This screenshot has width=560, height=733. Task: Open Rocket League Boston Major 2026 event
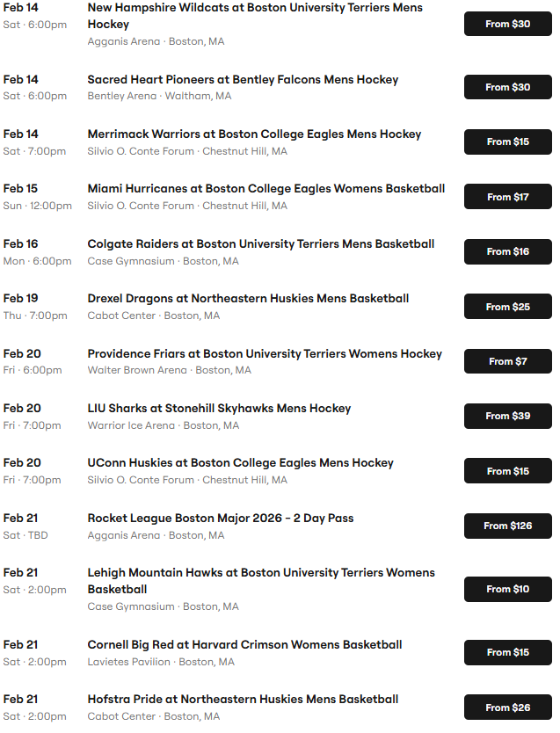click(220, 519)
